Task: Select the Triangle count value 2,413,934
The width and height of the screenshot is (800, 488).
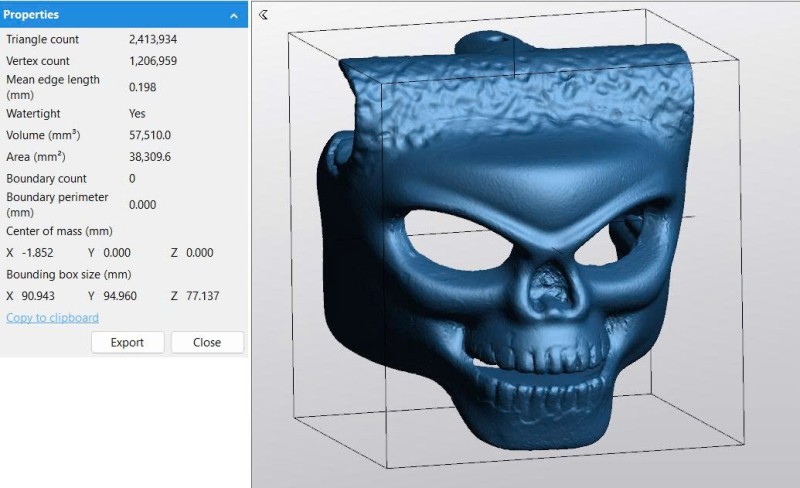Action: coord(159,39)
